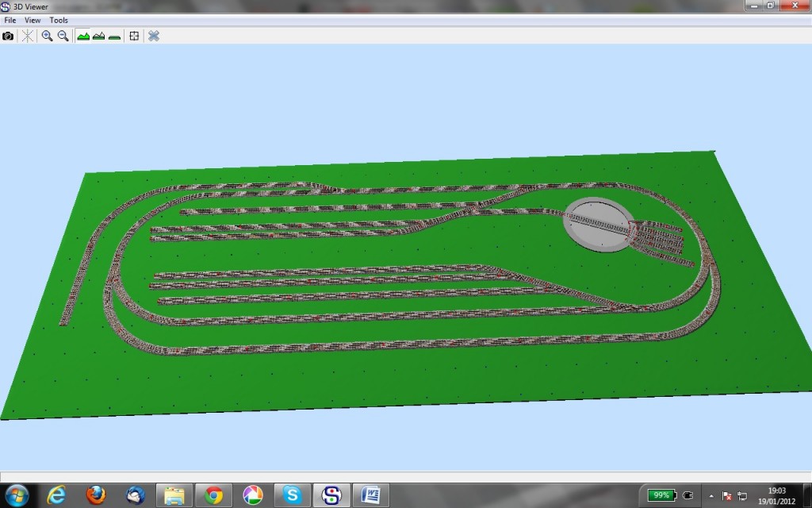812x508 pixels.
Task: Launch Google Chrome from the taskbar
Action: [213, 495]
